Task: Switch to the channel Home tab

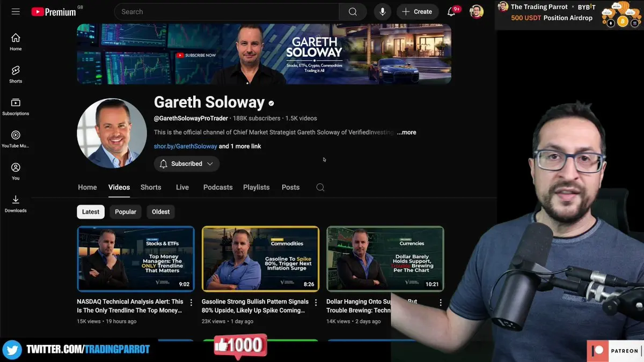Action: coord(87,187)
